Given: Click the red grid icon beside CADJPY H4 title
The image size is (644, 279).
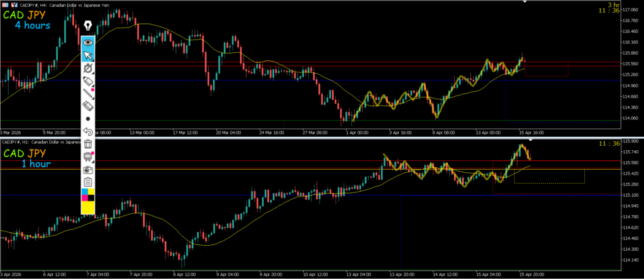Looking at the screenshot, I should click(x=5, y=4).
